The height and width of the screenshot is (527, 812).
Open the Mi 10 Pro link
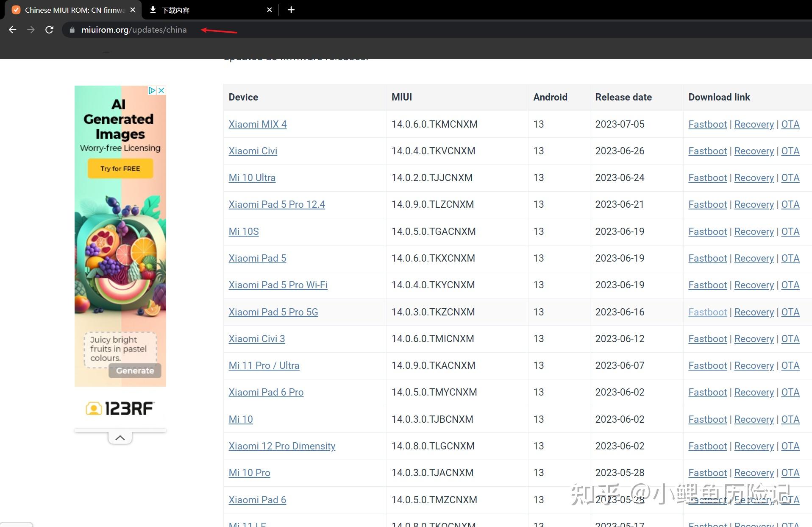249,473
